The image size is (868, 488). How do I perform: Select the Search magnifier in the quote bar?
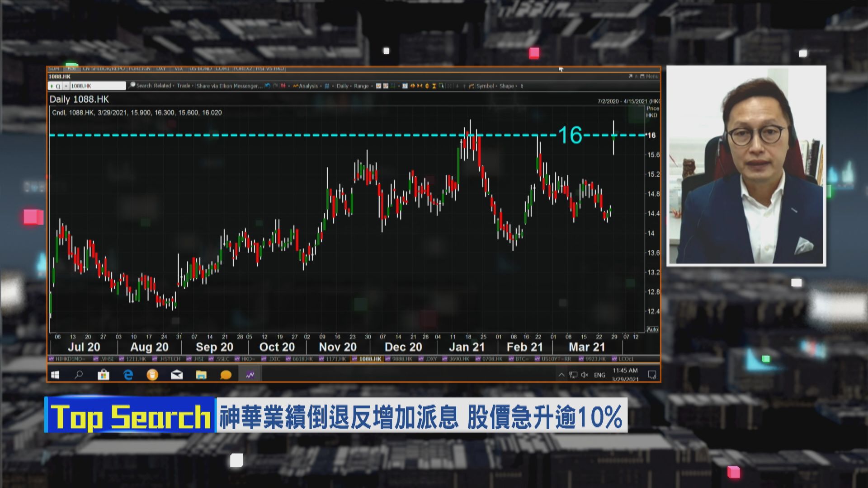(x=132, y=86)
